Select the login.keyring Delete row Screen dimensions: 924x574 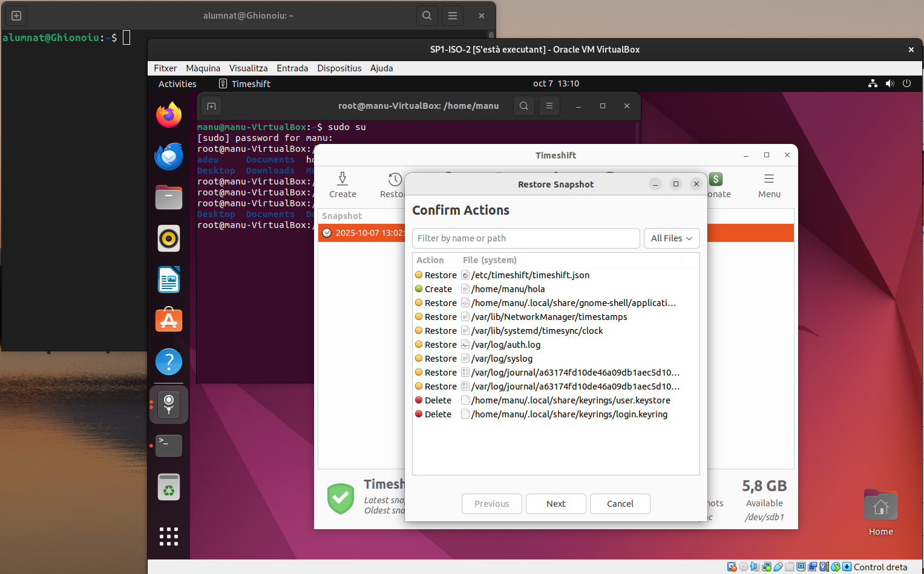coord(569,414)
